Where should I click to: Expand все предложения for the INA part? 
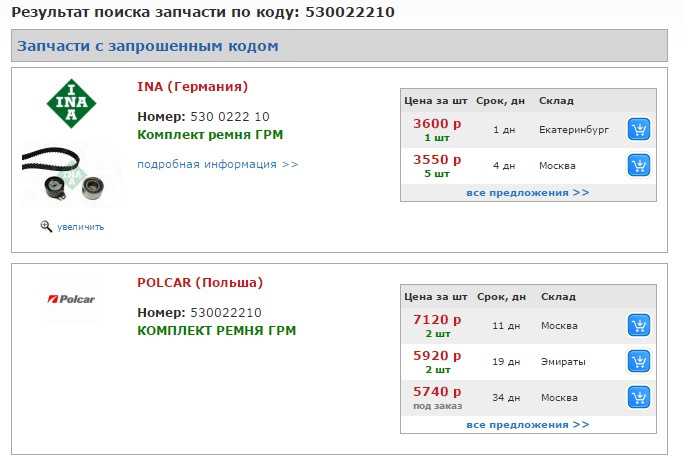527,192
